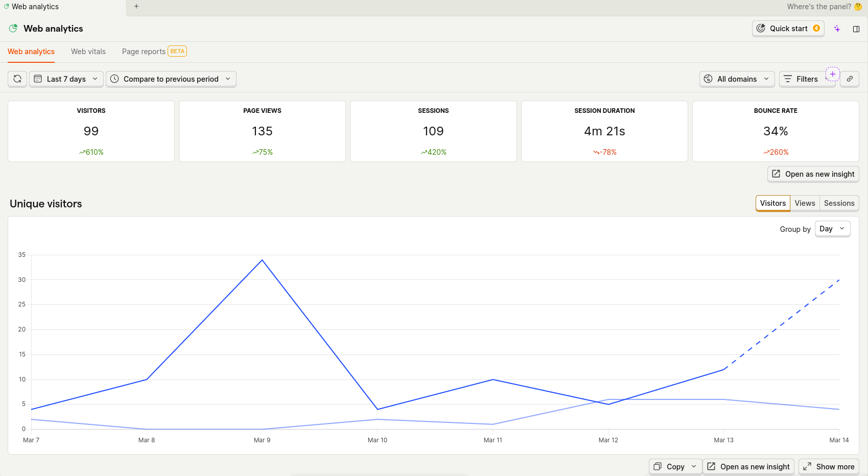This screenshot has height=476, width=868.
Task: Toggle the side panel with the layout icon
Action: coord(857,29)
